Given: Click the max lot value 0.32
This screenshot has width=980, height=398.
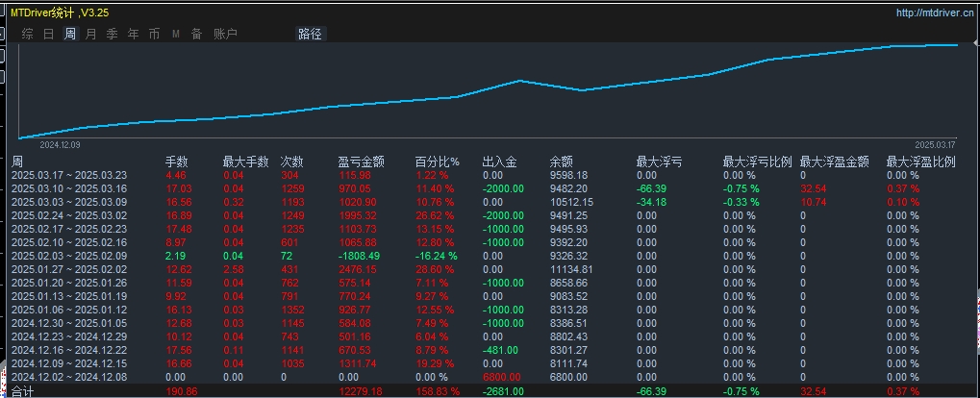Looking at the screenshot, I should [x=234, y=203].
